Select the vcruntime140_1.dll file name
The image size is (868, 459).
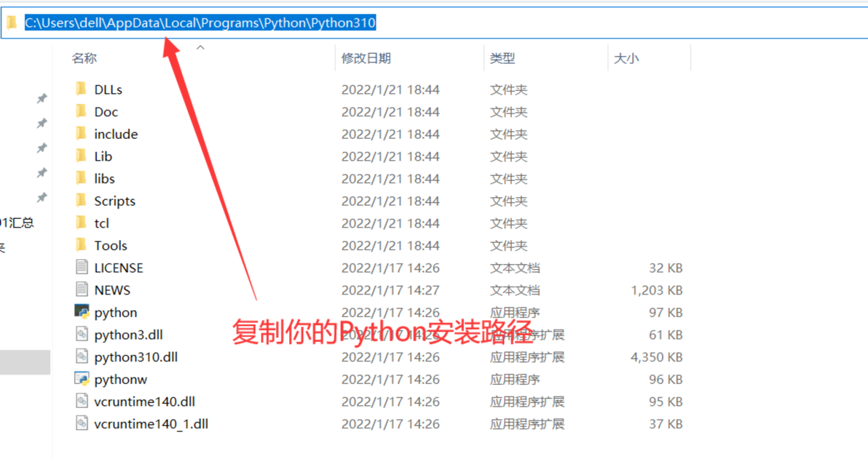point(151,424)
